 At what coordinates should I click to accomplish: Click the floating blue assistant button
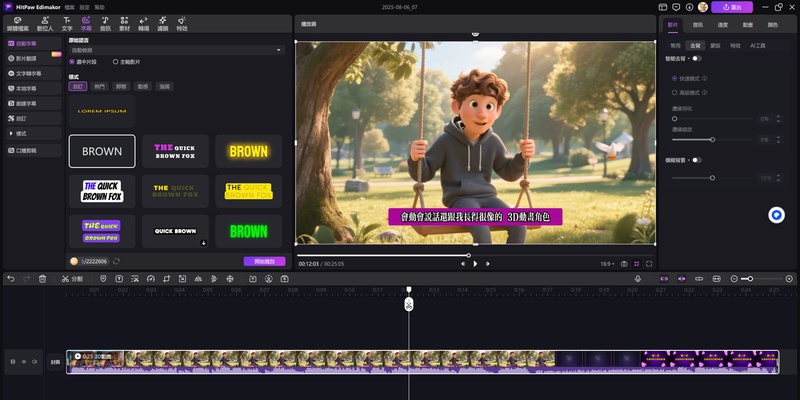click(x=777, y=215)
